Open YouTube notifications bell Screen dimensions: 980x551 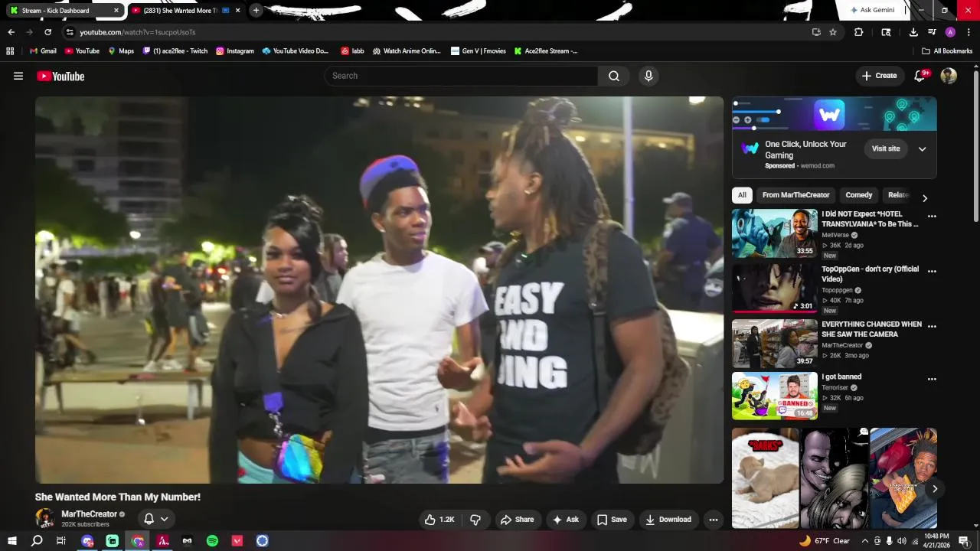[921, 76]
